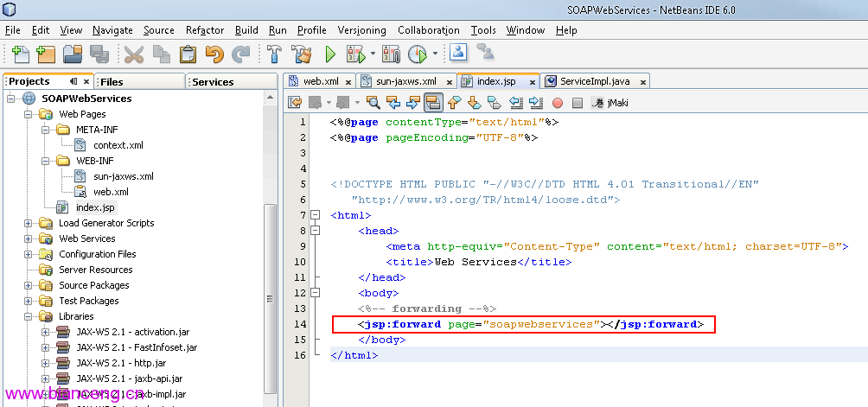This screenshot has height=407, width=868.
Task: Click the collaboration user account icon
Action: coord(458,52)
